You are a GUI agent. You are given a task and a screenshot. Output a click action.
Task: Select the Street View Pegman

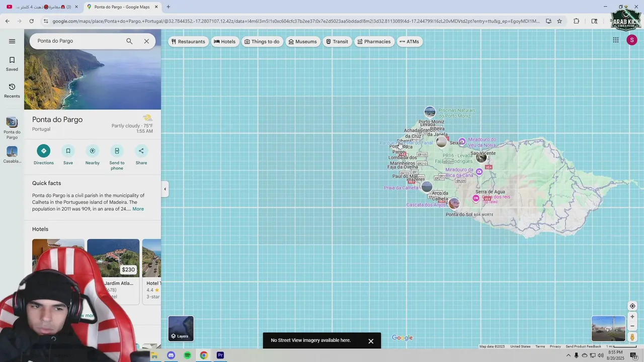point(632,337)
